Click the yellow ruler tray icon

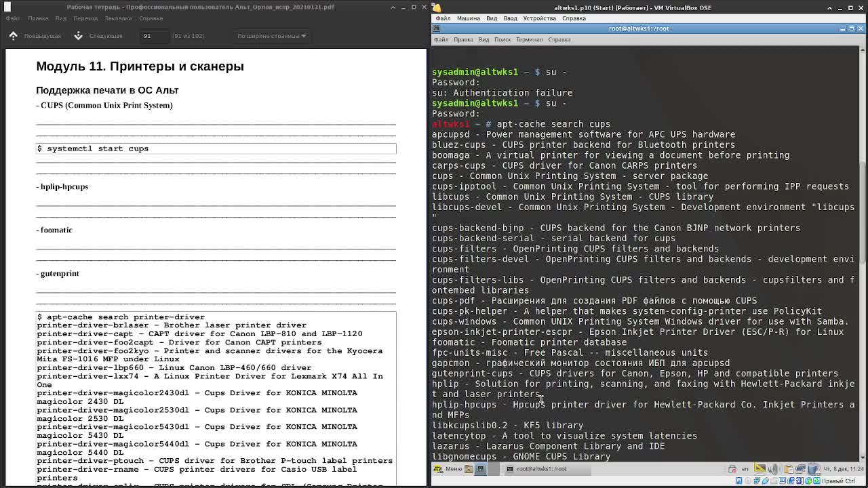click(x=760, y=468)
